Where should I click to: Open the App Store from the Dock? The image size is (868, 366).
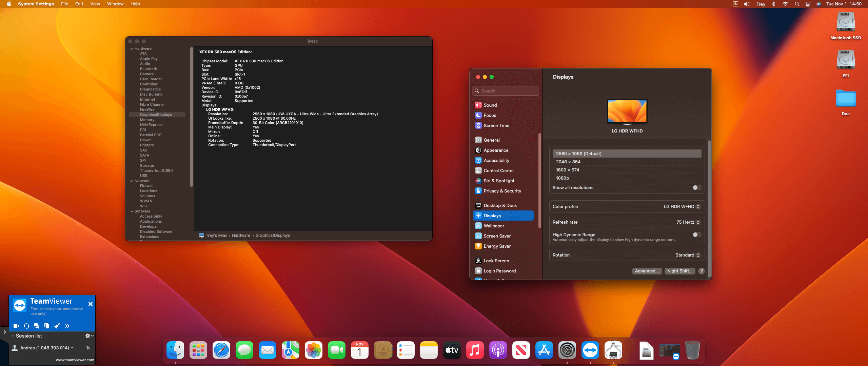pos(544,350)
